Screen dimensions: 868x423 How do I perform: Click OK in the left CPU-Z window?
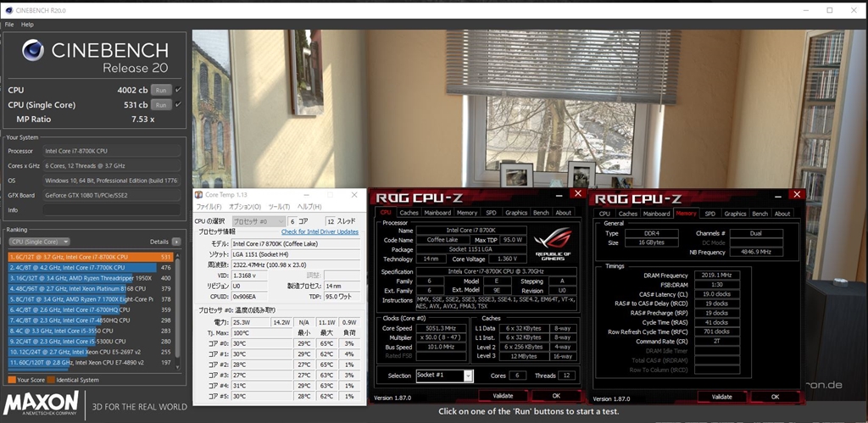click(x=556, y=396)
